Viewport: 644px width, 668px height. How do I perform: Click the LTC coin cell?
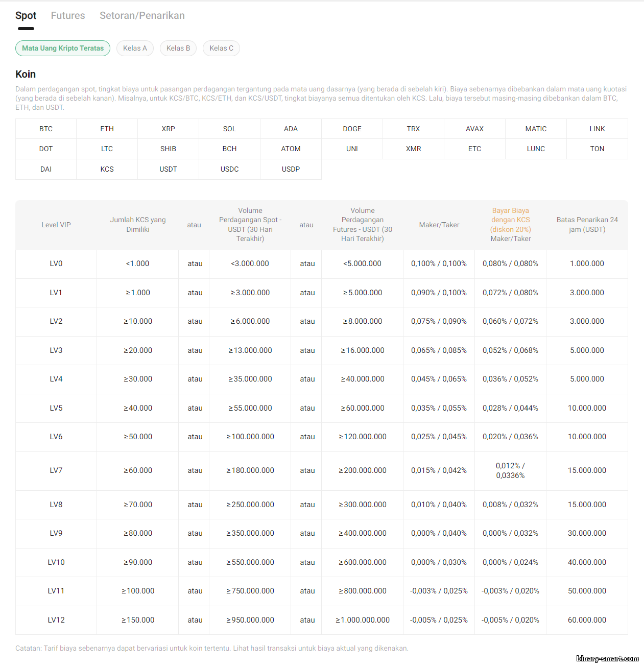107,149
